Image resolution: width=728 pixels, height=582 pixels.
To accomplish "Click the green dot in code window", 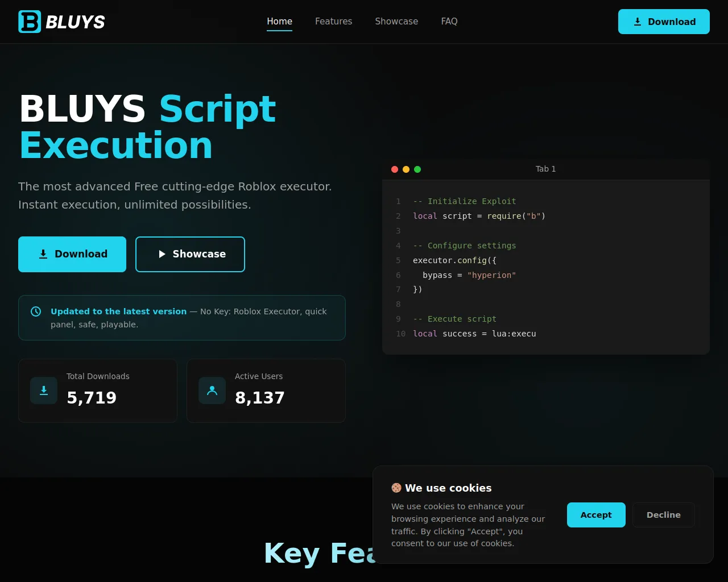I will coord(417,169).
